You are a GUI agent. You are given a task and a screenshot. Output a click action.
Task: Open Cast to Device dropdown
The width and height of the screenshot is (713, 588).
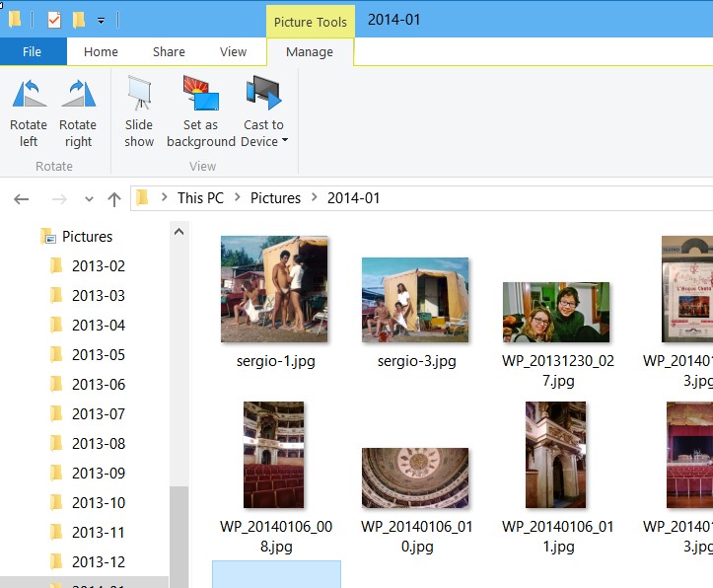click(x=263, y=133)
